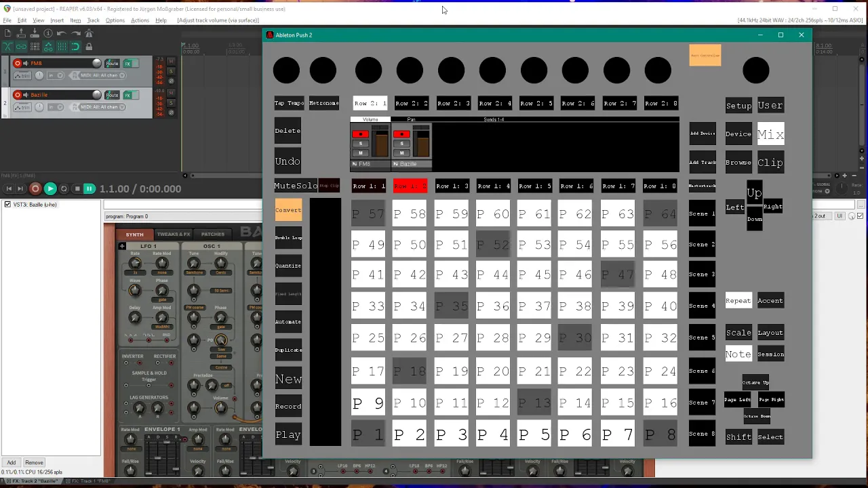Open trim envelope button on Bazille track
The width and height of the screenshot is (868, 488).
22,107
